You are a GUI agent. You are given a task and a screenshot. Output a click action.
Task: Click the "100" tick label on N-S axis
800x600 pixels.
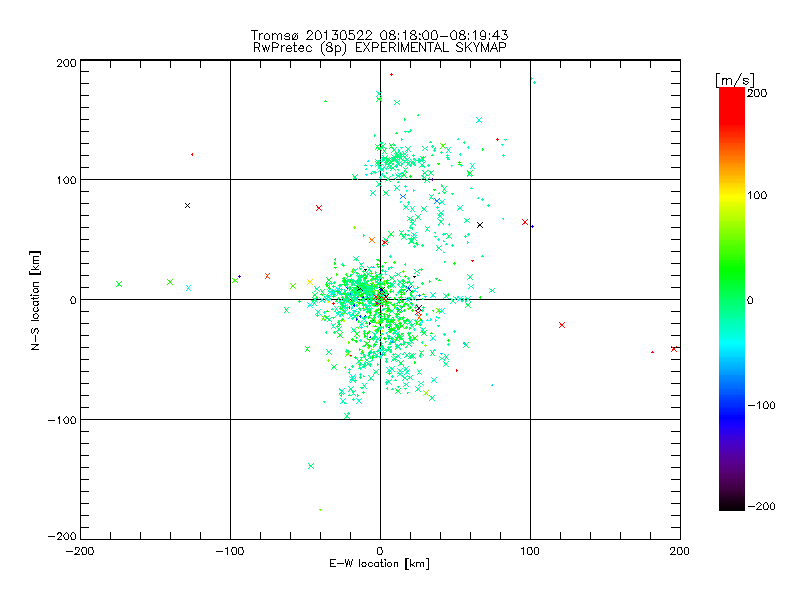point(66,180)
